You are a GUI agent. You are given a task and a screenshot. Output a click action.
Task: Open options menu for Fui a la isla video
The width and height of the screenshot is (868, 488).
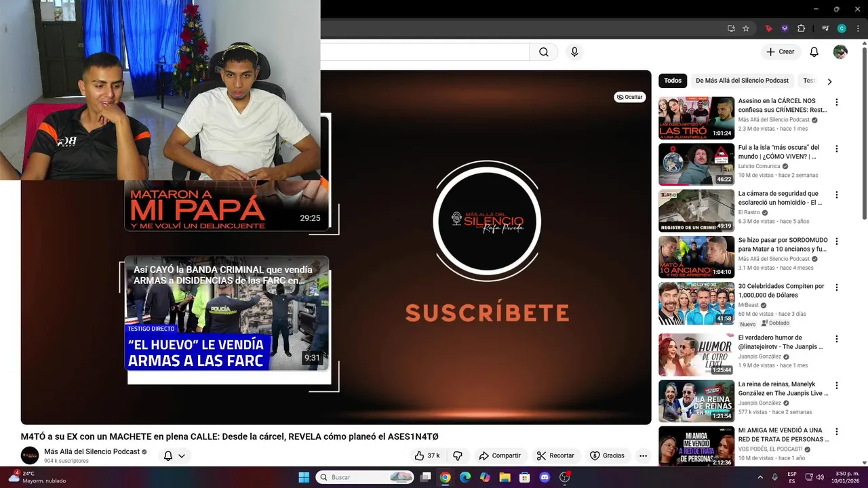tap(836, 148)
